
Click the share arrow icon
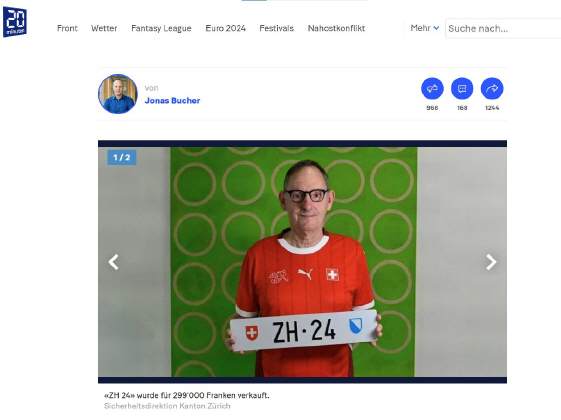coord(492,88)
